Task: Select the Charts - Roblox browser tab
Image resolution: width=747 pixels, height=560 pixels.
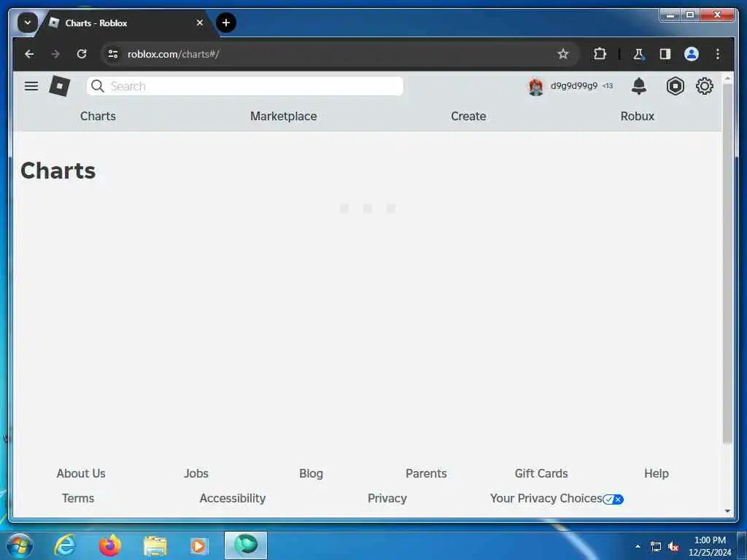Action: [126, 23]
